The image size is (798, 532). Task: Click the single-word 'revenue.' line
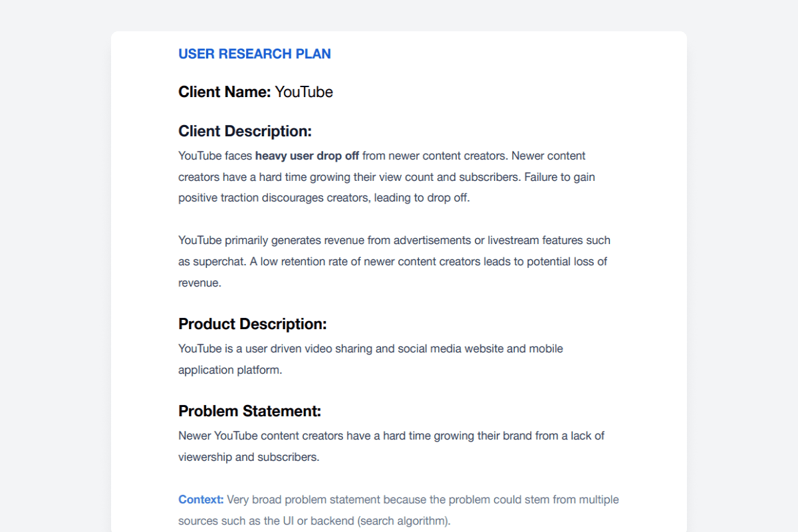(199, 283)
